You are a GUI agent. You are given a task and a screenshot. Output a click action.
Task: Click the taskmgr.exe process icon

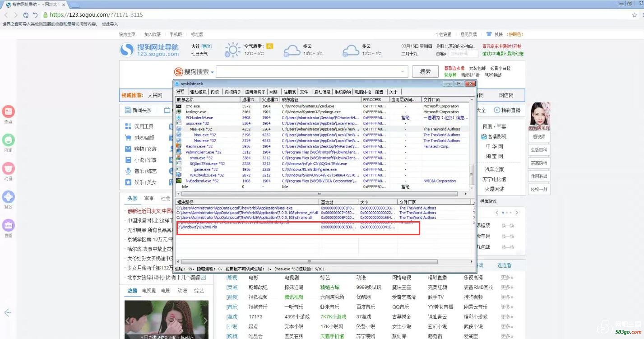click(179, 112)
